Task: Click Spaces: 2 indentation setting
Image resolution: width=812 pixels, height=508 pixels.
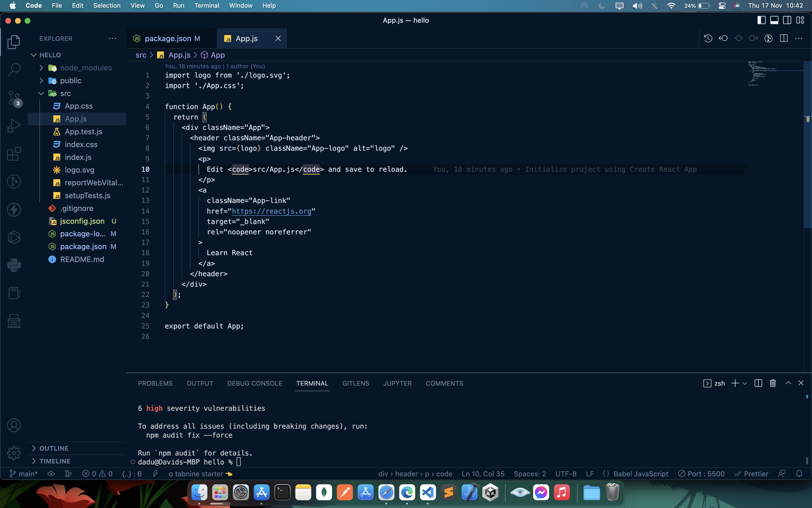Action: [530, 474]
